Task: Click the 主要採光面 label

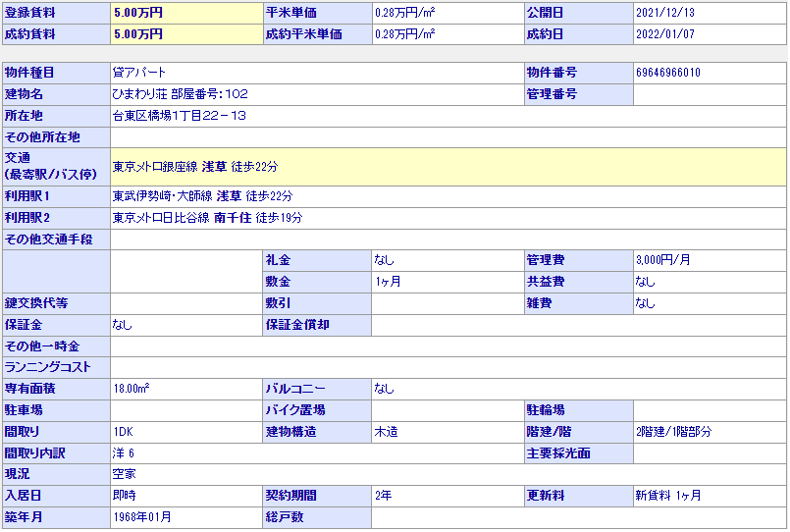Action: 558,453
